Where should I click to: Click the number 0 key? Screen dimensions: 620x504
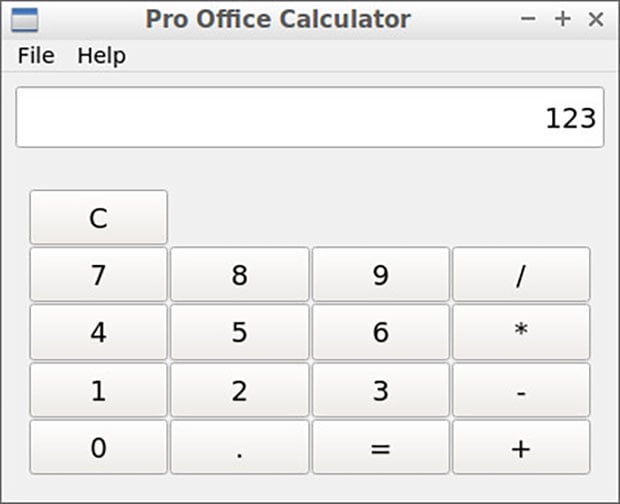coord(98,447)
